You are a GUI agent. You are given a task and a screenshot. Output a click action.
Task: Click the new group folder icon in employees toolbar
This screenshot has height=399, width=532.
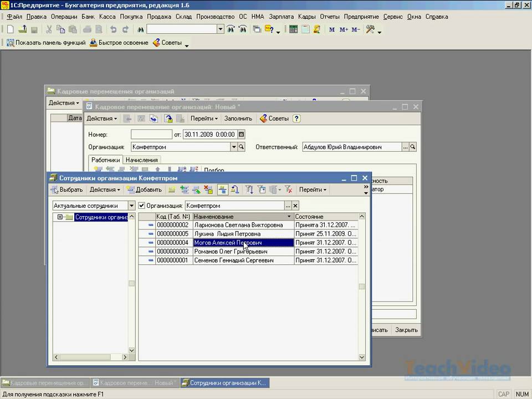click(x=172, y=190)
